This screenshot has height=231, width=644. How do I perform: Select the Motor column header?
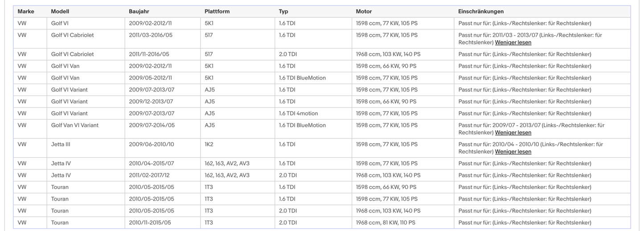point(364,12)
